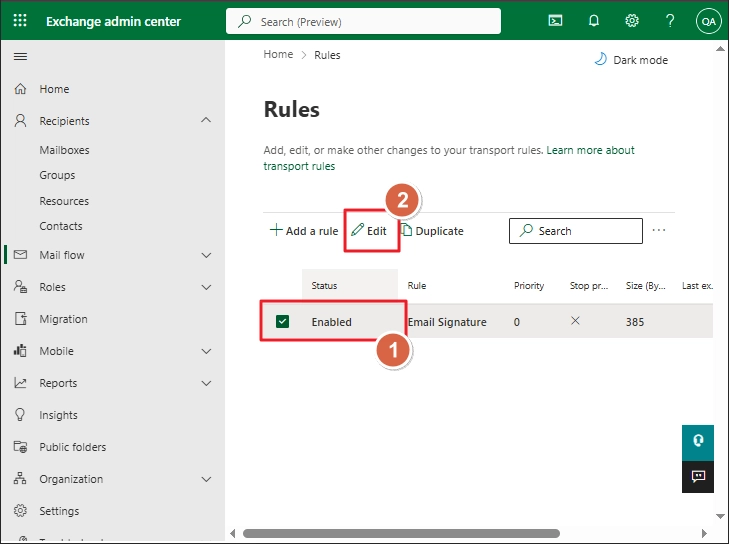Click the Home house icon in sidebar
Image resolution: width=729 pixels, height=544 pixels.
(x=20, y=89)
